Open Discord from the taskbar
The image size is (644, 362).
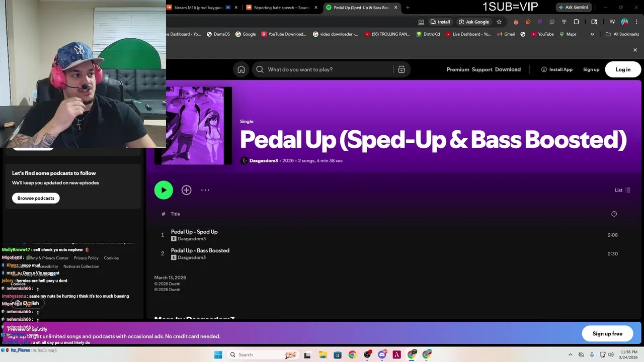(x=382, y=354)
